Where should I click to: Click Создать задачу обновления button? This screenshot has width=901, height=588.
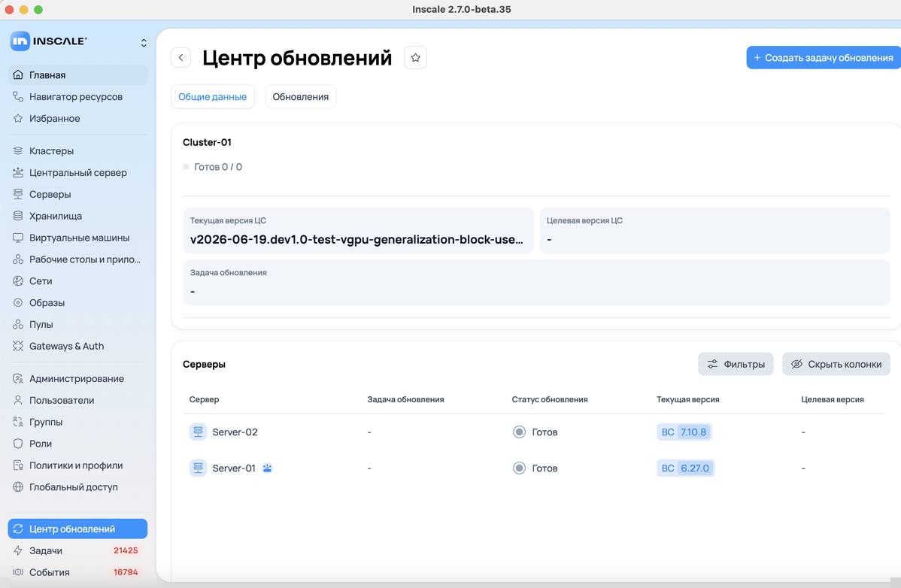pyautogui.click(x=824, y=57)
